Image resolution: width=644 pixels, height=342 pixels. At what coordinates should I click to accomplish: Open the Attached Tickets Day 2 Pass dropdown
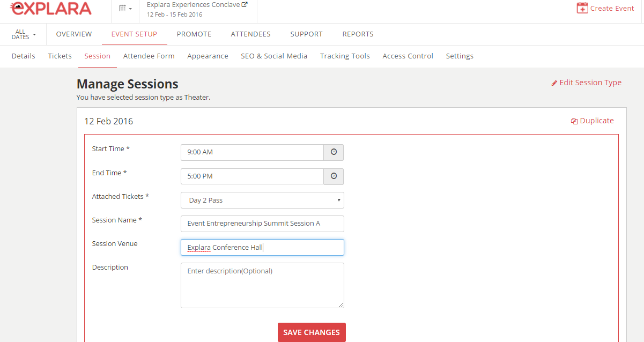(262, 200)
